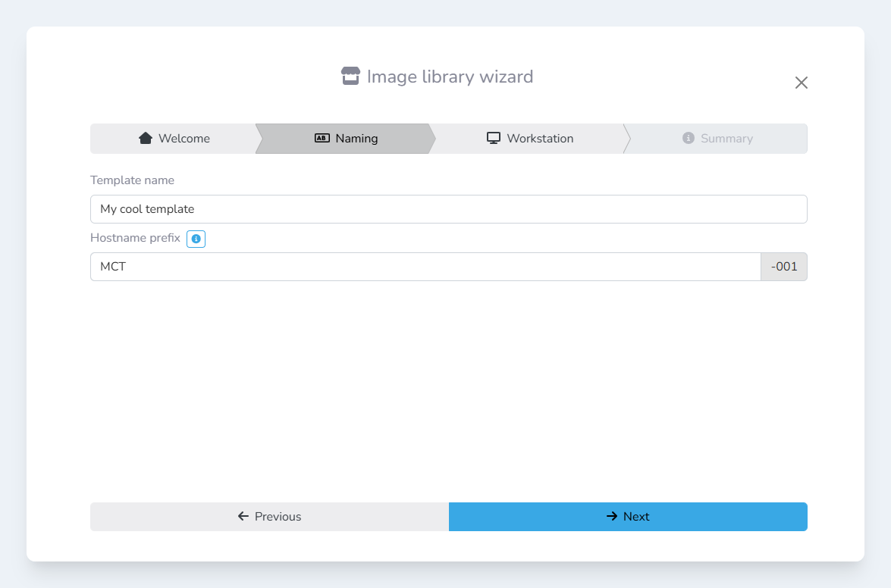Screen dimensions: 891x588
Task: Open the Summary step tab
Action: click(717, 139)
